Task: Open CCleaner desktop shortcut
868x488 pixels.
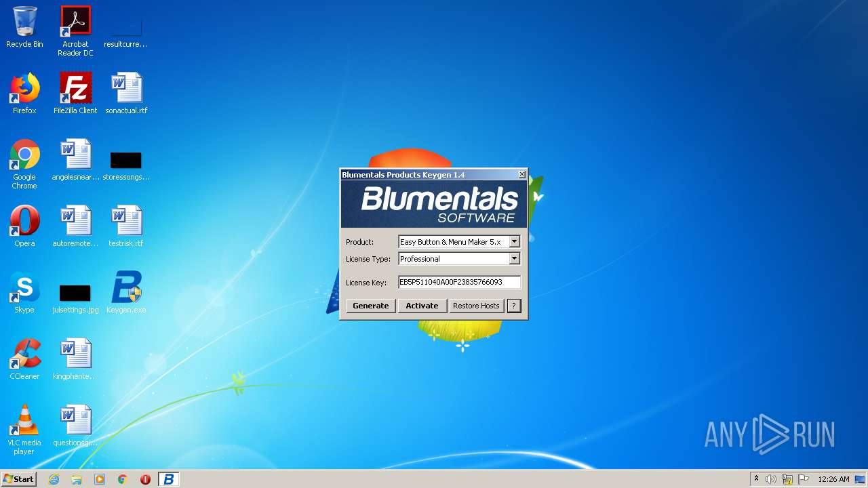Action: pyautogui.click(x=24, y=359)
